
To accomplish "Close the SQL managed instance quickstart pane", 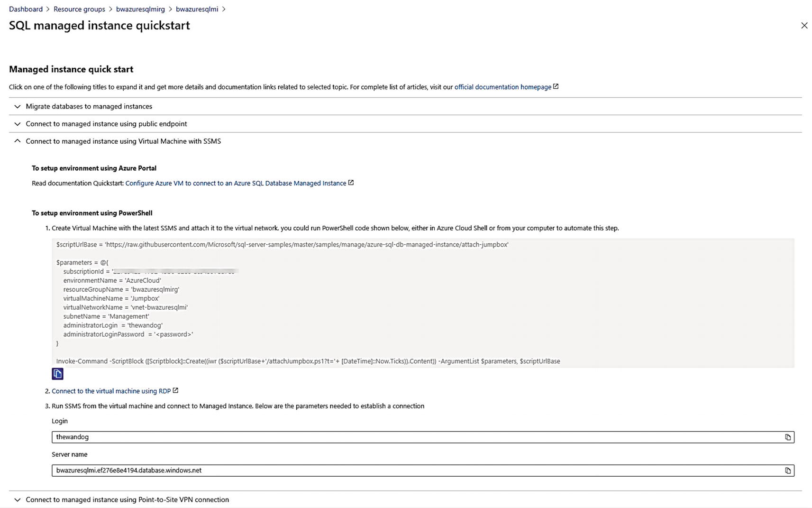I will (804, 26).
